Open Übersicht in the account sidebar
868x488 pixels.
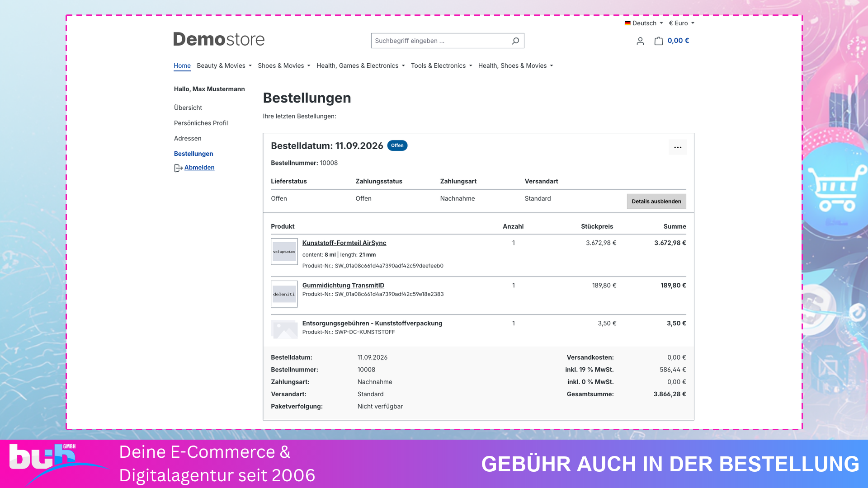coord(188,108)
